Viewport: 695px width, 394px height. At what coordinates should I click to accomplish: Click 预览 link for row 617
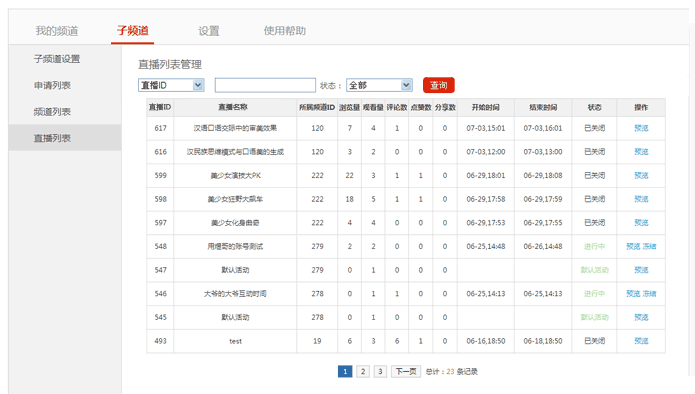[641, 128]
